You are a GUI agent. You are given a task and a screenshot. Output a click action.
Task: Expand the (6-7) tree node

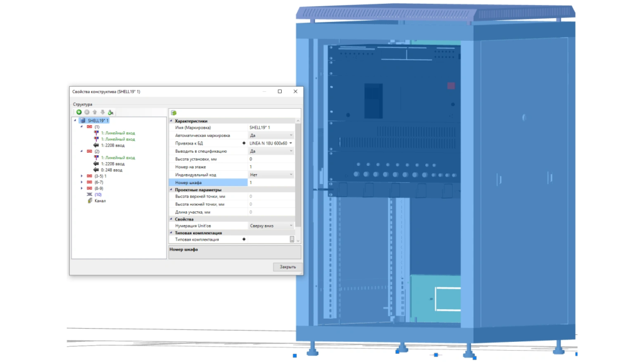pyautogui.click(x=82, y=182)
